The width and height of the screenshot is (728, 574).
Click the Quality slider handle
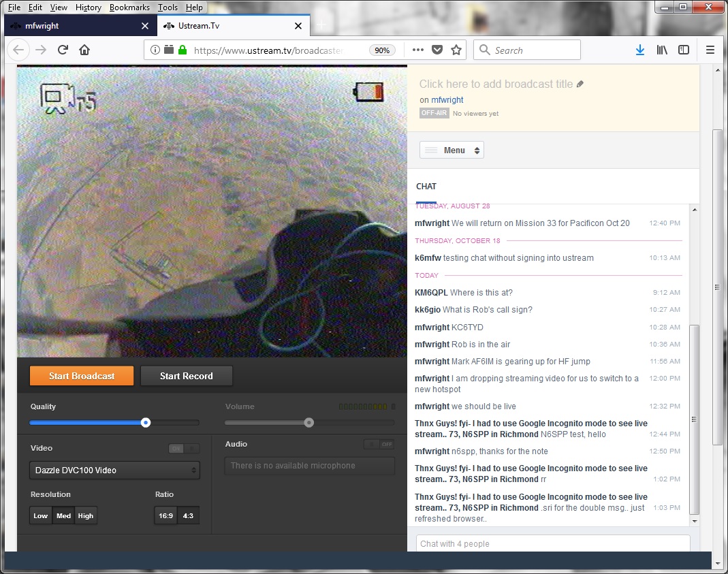[x=146, y=423]
